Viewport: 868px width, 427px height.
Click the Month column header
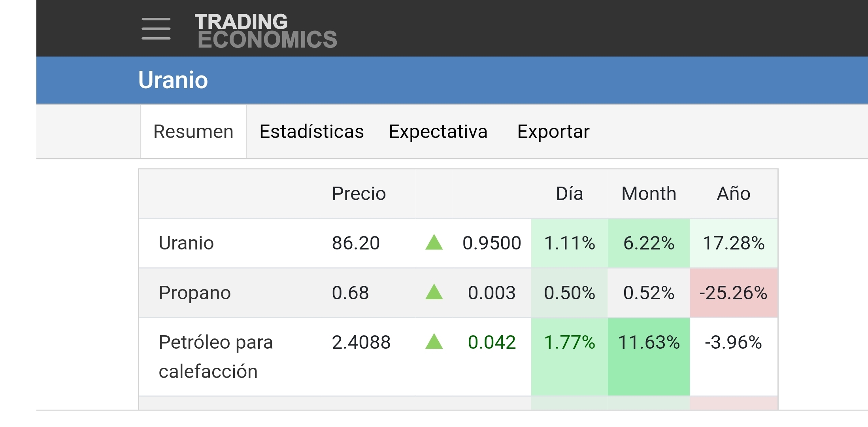click(649, 194)
